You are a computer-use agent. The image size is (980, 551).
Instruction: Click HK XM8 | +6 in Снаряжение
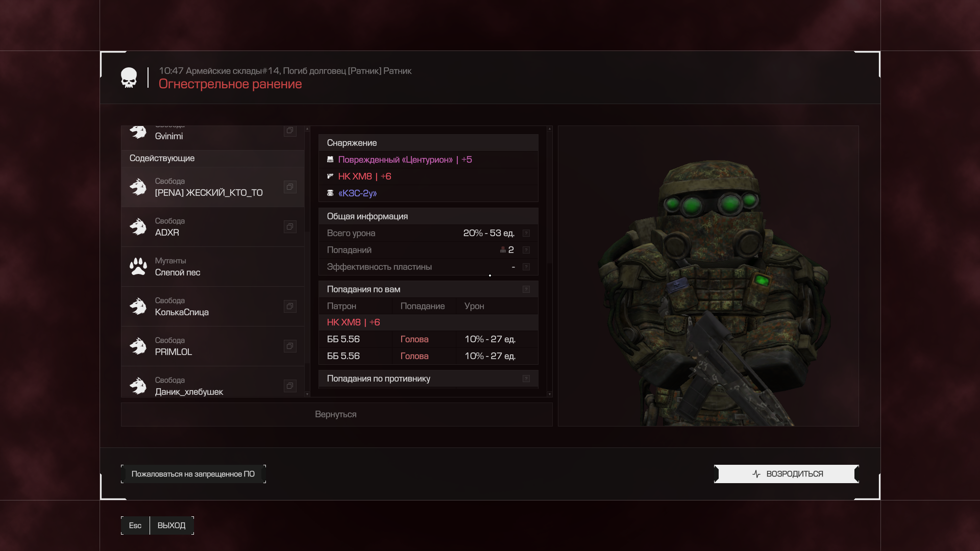[x=364, y=177]
